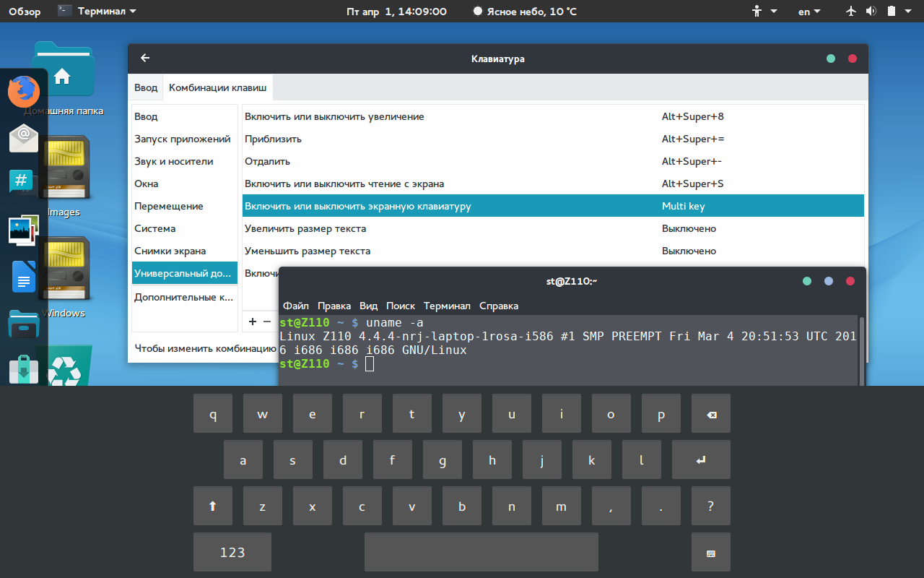Tap the return key on screen keyboard

click(x=701, y=460)
